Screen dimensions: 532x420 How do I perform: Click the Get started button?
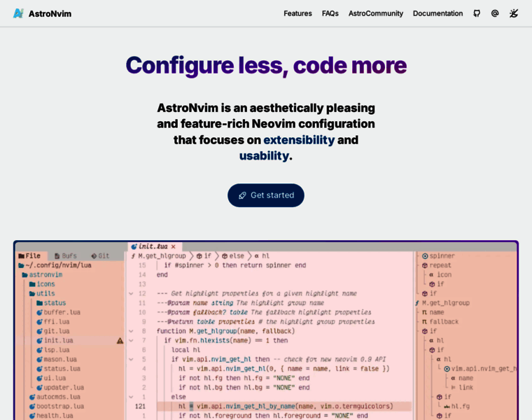[x=266, y=195]
